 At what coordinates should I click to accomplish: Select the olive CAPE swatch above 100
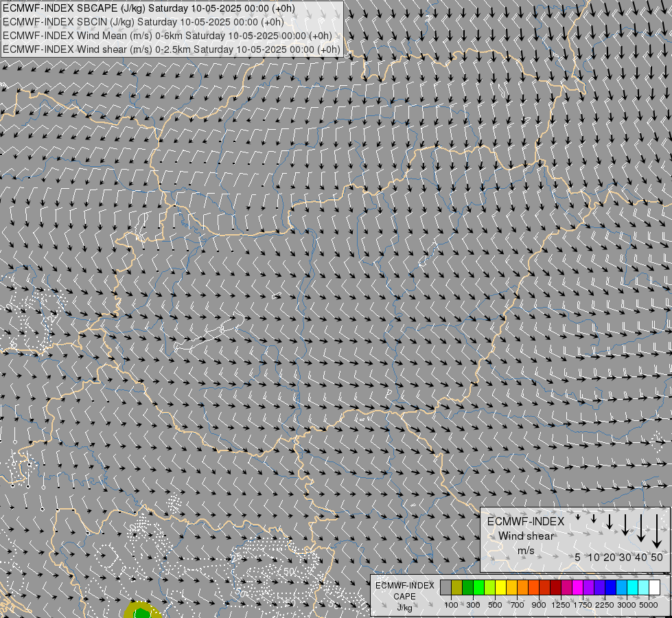coord(457,587)
